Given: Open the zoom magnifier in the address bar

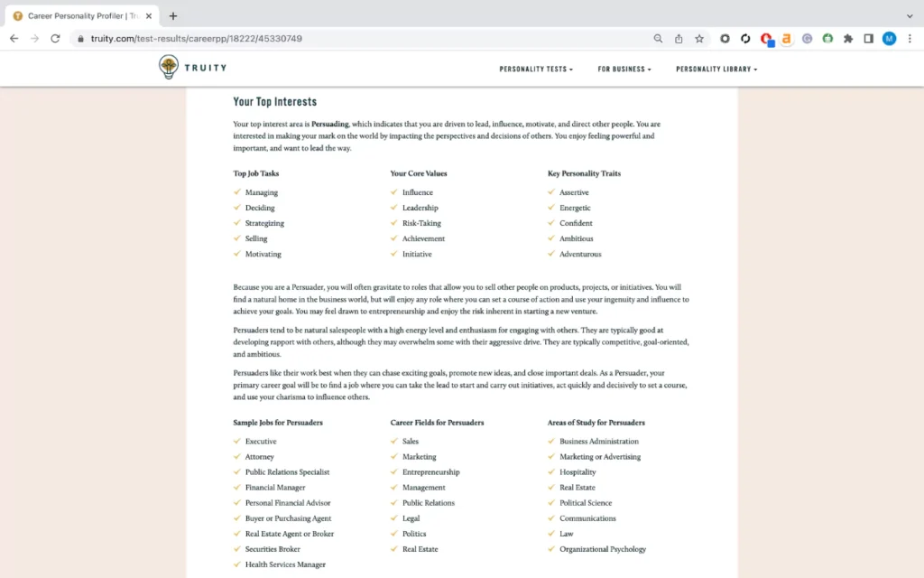Looking at the screenshot, I should click(658, 38).
